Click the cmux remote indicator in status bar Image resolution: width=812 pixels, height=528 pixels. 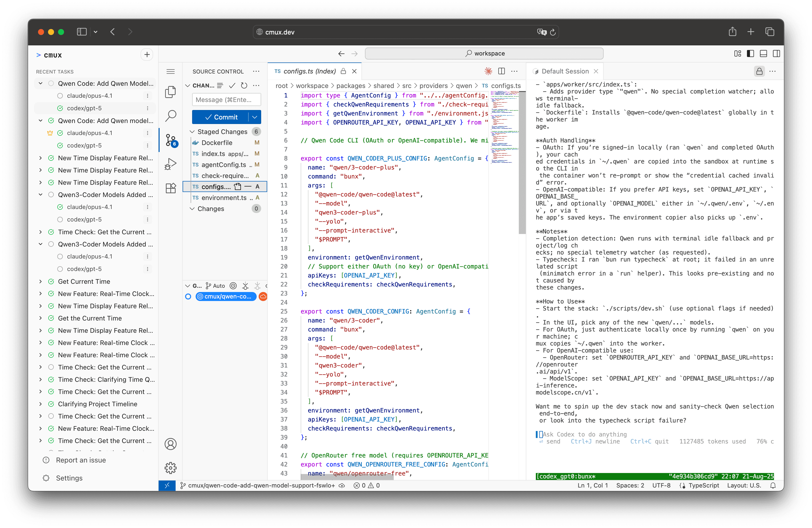coord(167,485)
